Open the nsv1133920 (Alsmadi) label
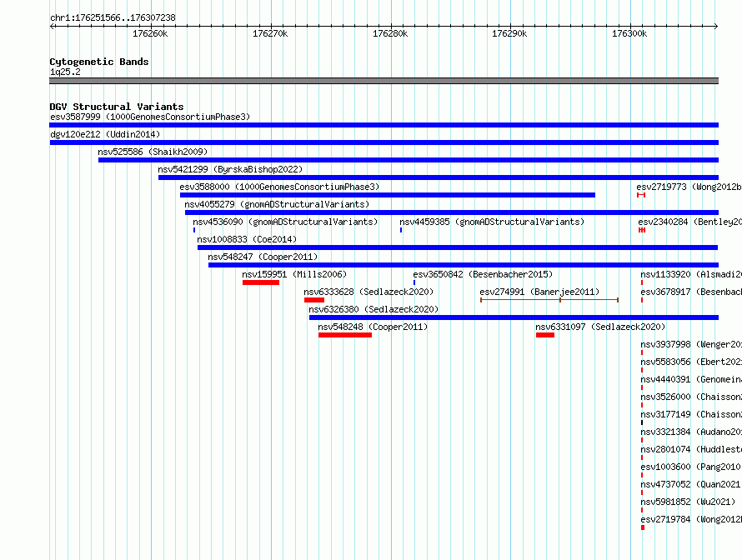This screenshot has height=560, width=742. tap(691, 274)
